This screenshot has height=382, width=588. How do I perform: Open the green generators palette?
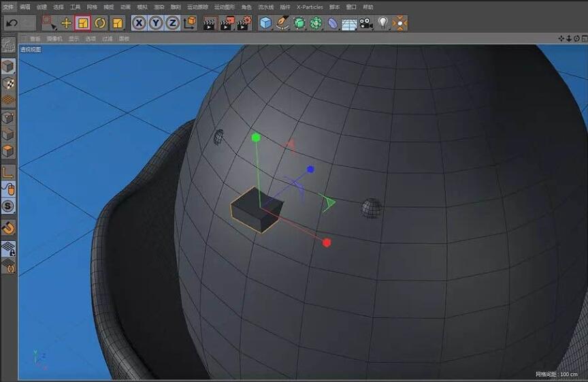click(299, 23)
